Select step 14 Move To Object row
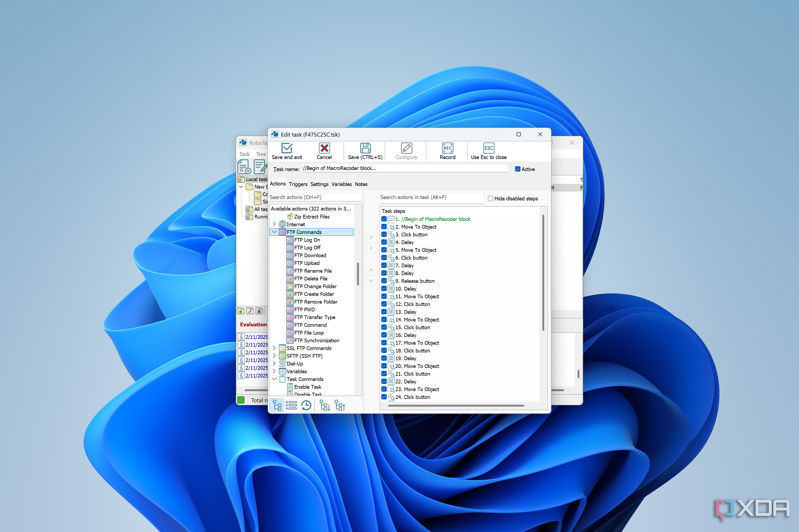The width and height of the screenshot is (799, 532). [460, 320]
